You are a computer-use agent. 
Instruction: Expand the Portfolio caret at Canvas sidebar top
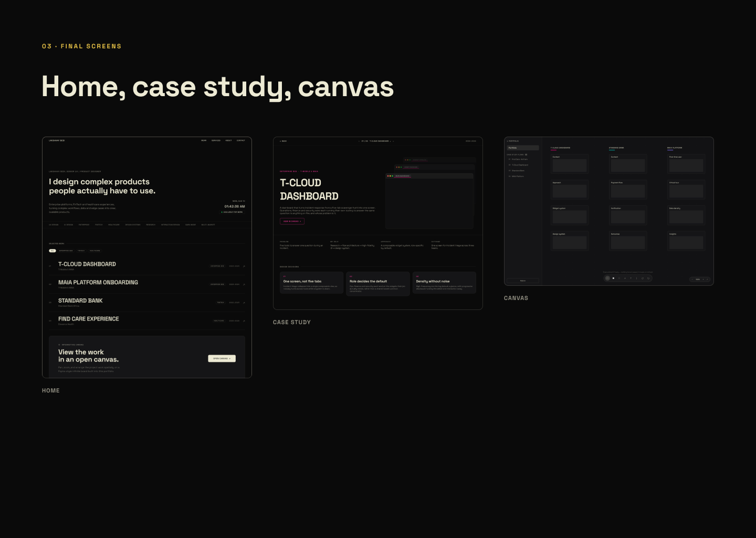pos(507,141)
